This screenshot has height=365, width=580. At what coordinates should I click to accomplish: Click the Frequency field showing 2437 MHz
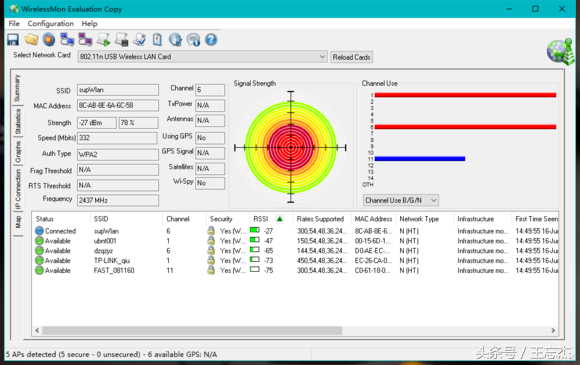pyautogui.click(x=118, y=200)
